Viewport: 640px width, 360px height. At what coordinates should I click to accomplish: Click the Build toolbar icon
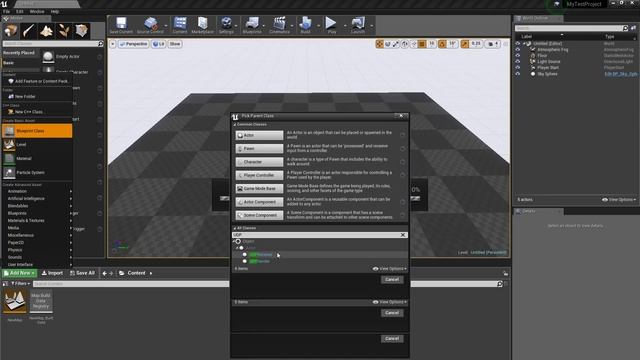click(305, 25)
